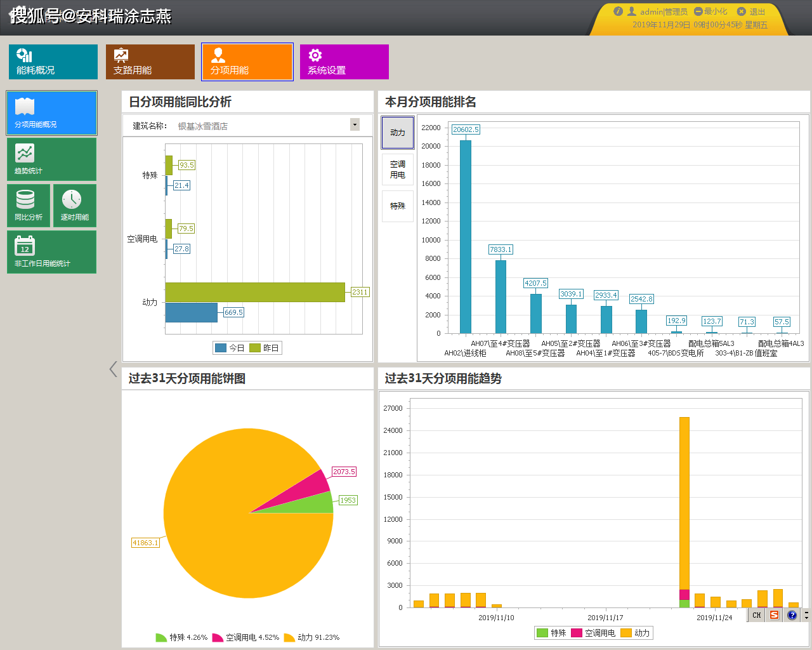Screen dimensions: 812x650
Task: Click the tall AH02进线柜 ranking bar
Action: pos(466,237)
